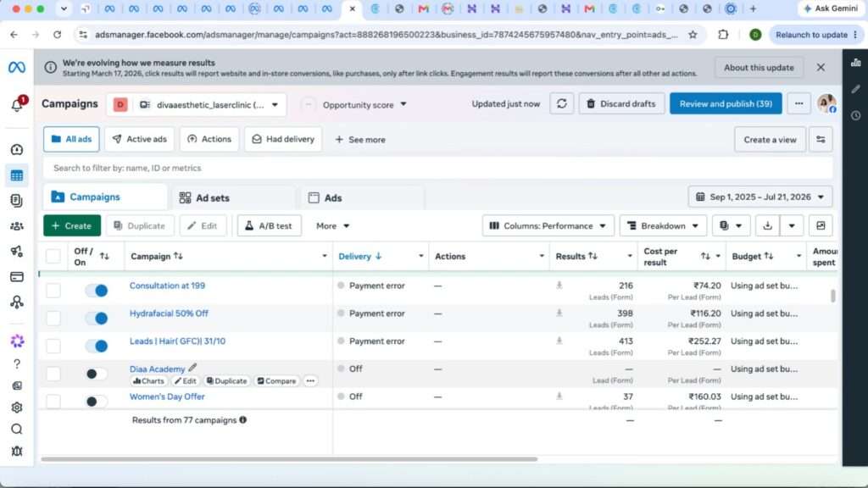
Task: Open the date range picker Sep 1, 2025 – Jul 21, 2026
Action: click(760, 197)
